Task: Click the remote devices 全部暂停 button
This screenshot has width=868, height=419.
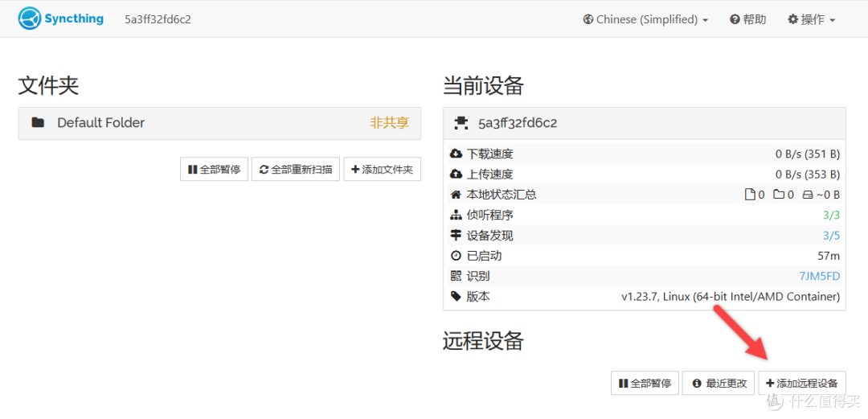Action: pos(645,383)
